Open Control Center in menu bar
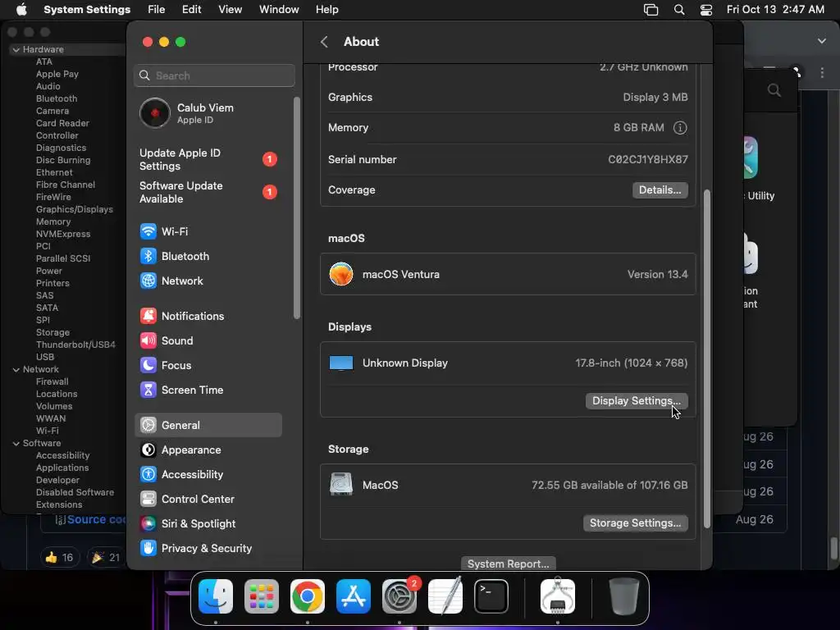This screenshot has height=630, width=840. coord(706,10)
